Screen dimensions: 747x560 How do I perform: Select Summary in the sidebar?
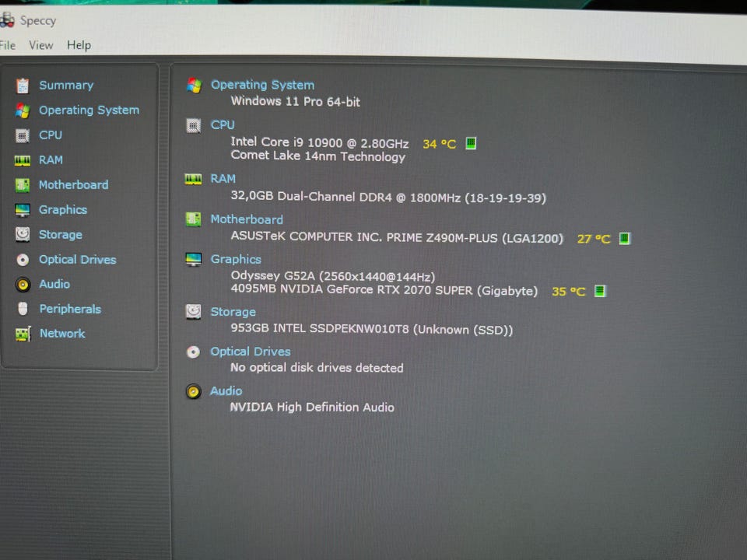[x=66, y=86]
